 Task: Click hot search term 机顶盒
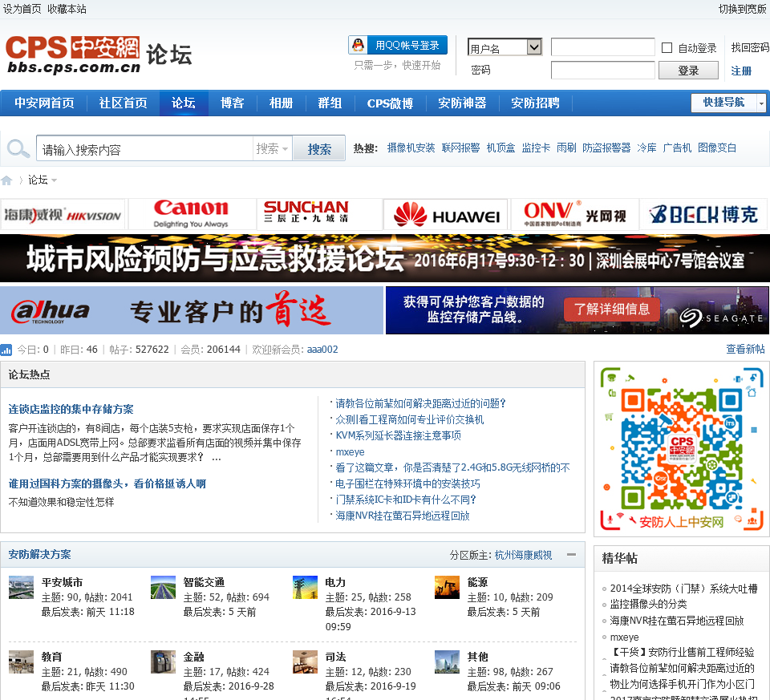pos(500,148)
